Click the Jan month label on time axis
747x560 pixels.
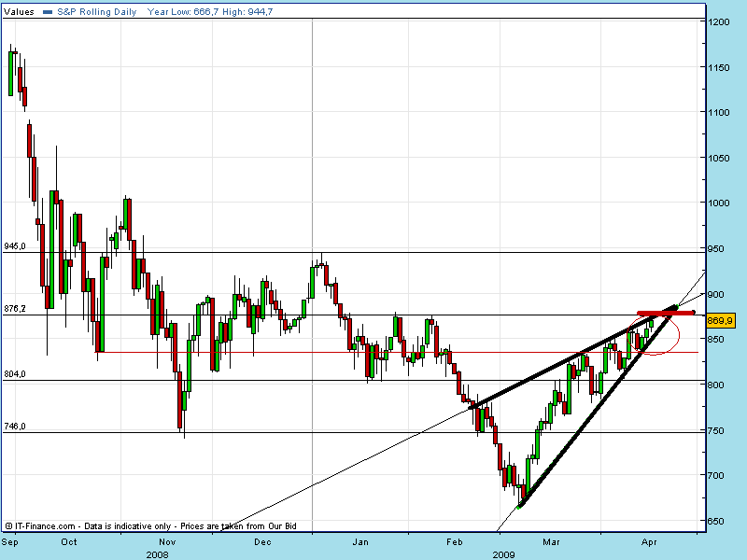point(360,542)
